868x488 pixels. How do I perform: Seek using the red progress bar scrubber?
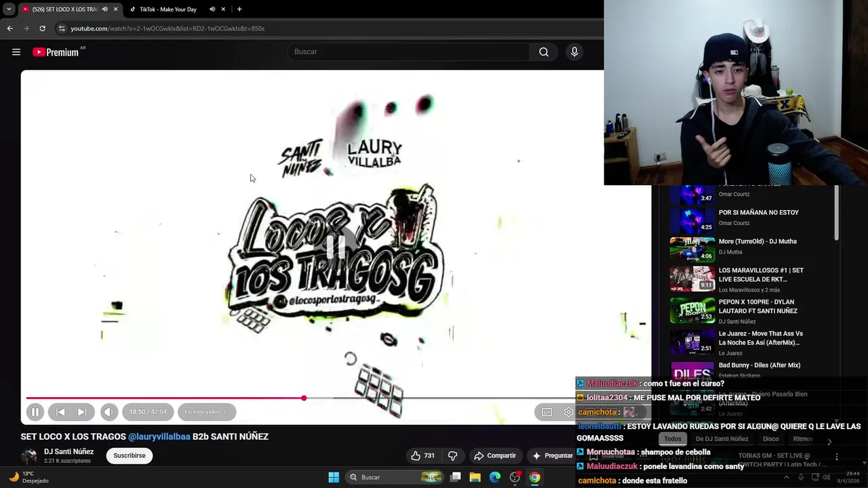304,398
